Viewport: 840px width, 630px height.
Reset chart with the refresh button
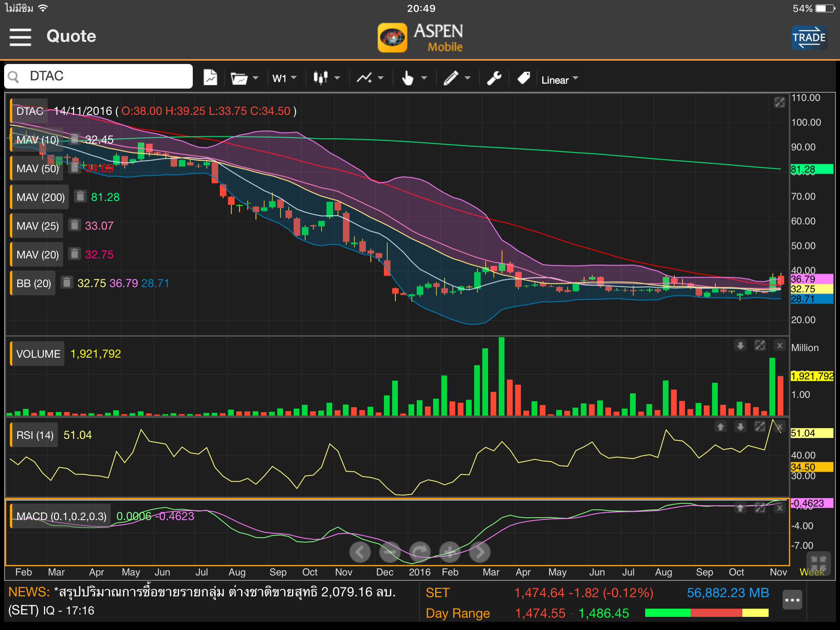pos(420,552)
